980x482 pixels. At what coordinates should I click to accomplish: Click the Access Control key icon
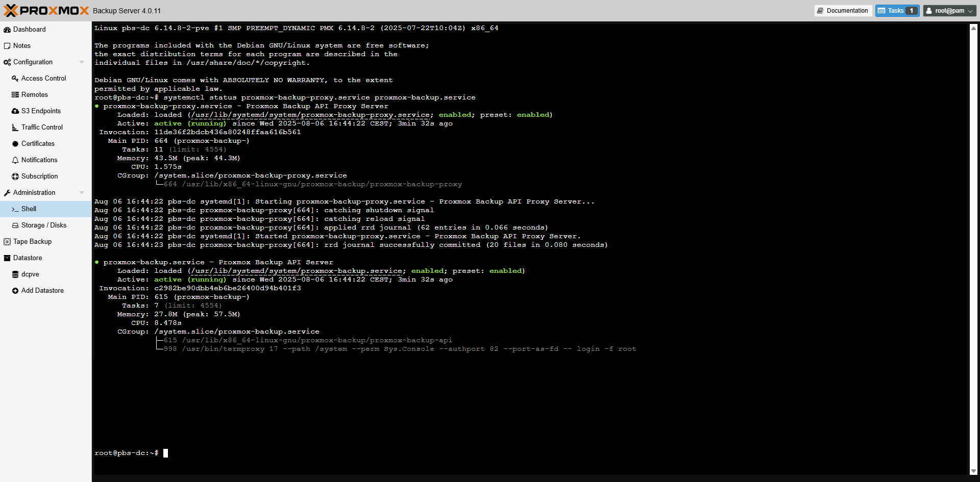click(x=15, y=79)
